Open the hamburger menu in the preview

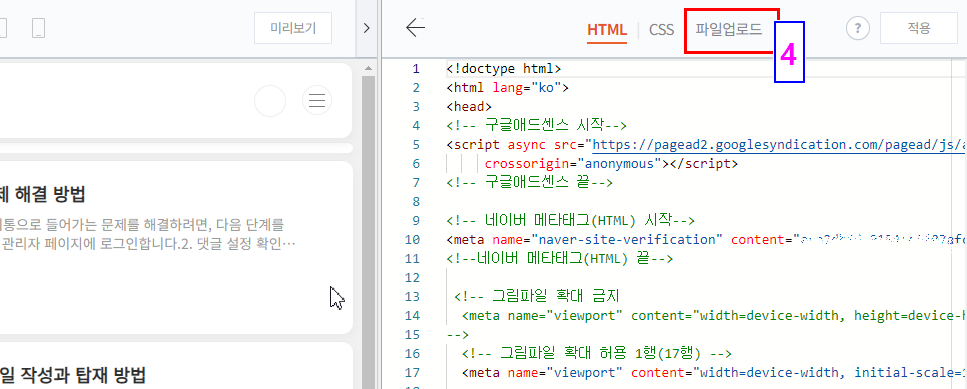click(x=317, y=100)
